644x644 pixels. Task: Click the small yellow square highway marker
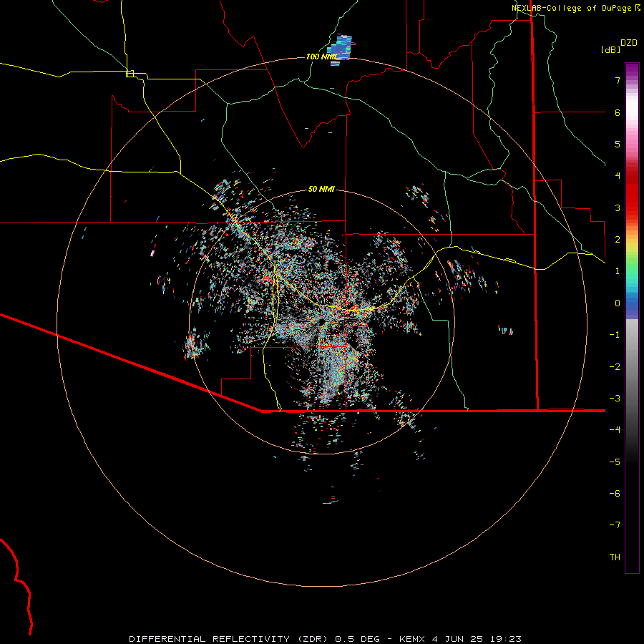[x=130, y=74]
